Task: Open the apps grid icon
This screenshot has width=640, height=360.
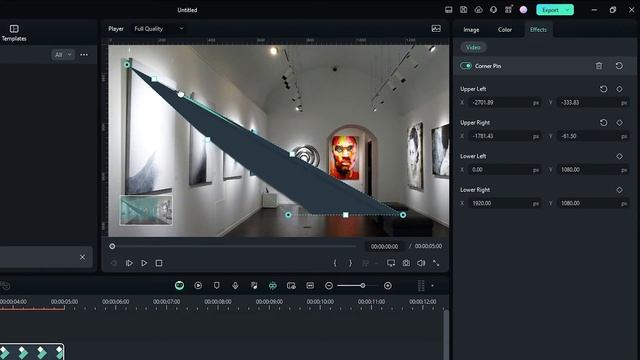Action: (x=509, y=10)
